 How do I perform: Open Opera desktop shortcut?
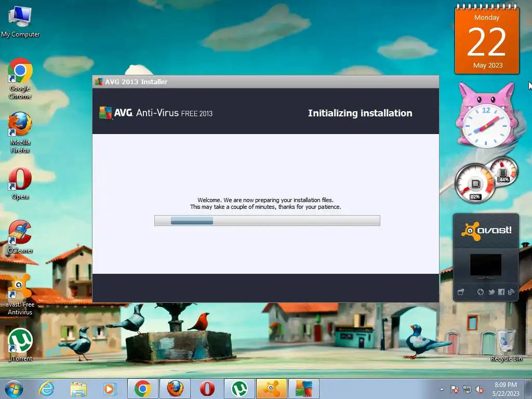pos(20,183)
